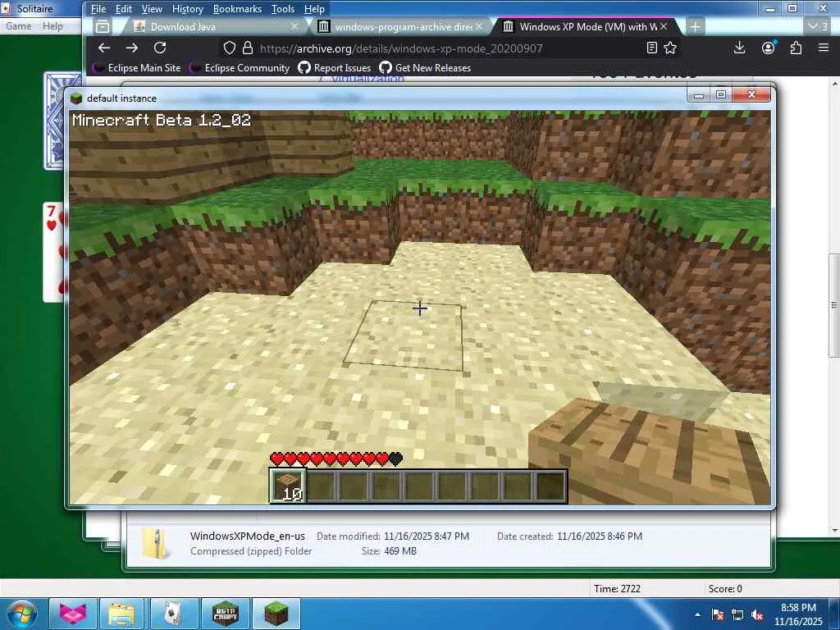Select first hotbar slot with wooden planks
Image resolution: width=840 pixels, height=630 pixels.
(288, 486)
